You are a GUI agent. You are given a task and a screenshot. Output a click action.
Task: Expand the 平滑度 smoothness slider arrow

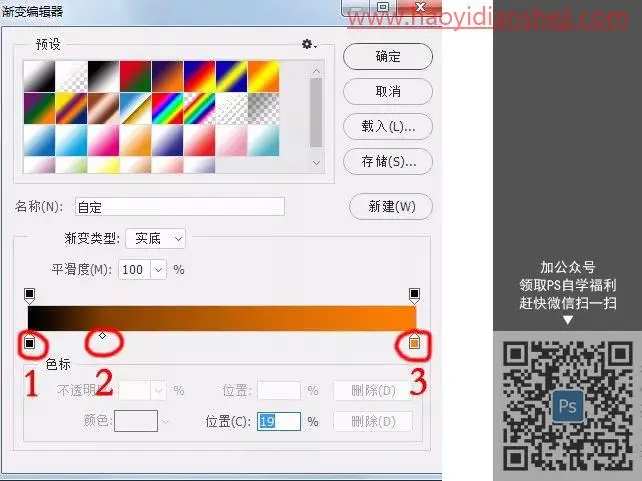(x=158, y=269)
